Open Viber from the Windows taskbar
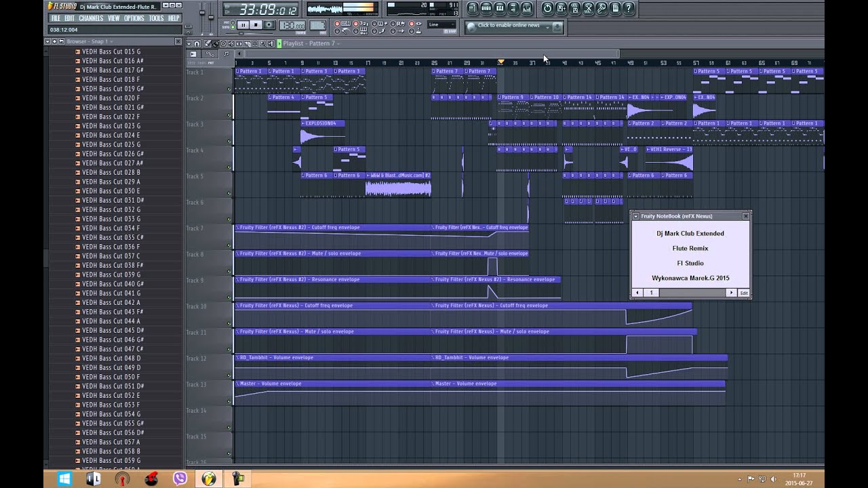 (180, 479)
